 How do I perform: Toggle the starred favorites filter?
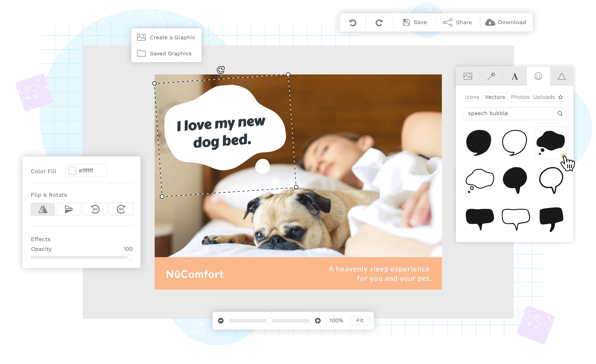pyautogui.click(x=563, y=97)
